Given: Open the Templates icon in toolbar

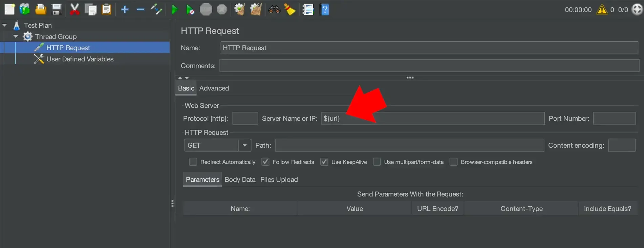Looking at the screenshot, I should point(25,9).
